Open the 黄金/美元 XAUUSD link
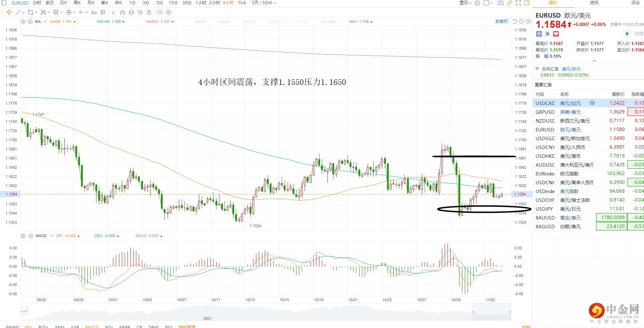The height and width of the screenshot is (328, 644). pyautogui.click(x=570, y=218)
